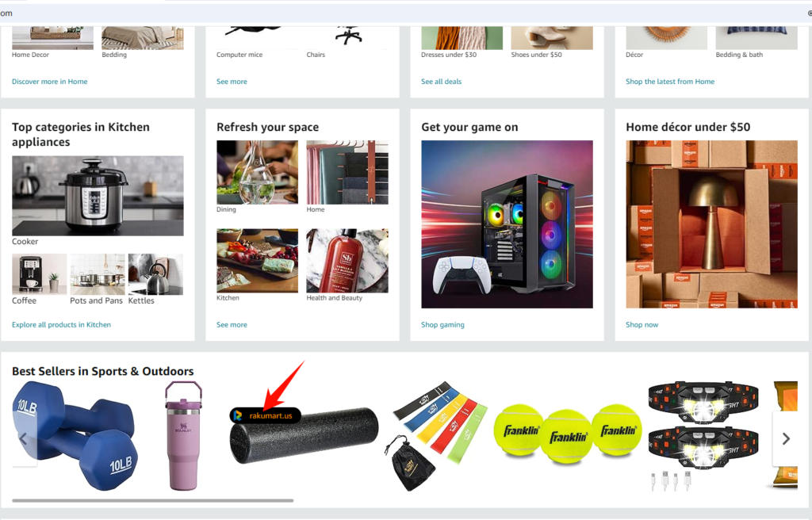
Task: Open the Cooker pressure cooker image
Action: tap(98, 196)
